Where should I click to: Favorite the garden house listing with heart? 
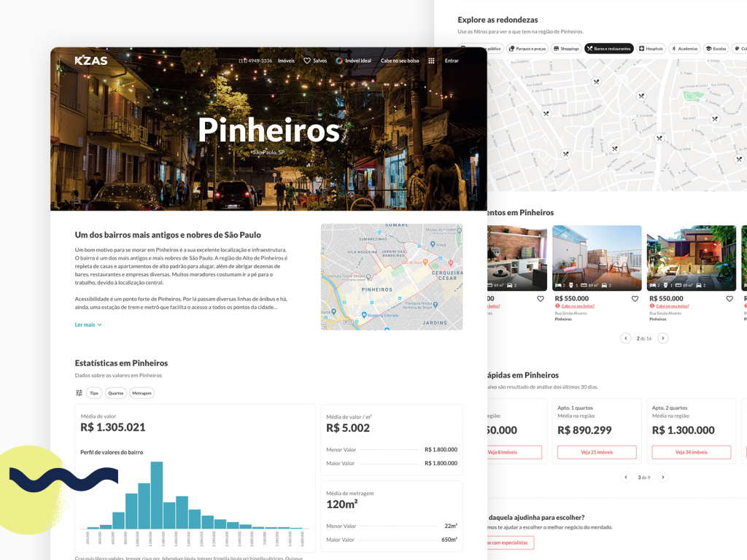[729, 299]
